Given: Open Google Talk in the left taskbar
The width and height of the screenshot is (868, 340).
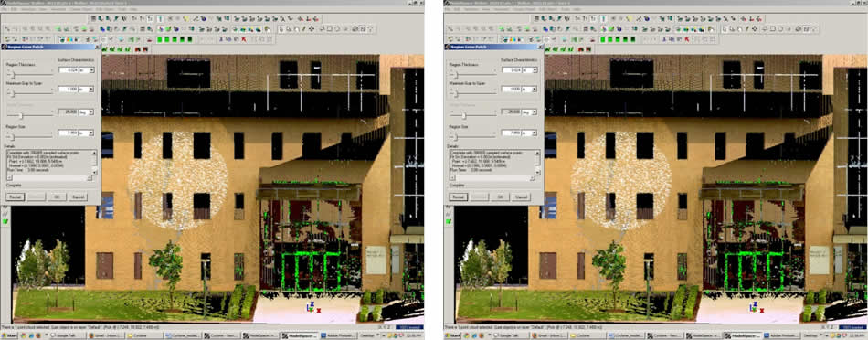Looking at the screenshot, I should pyautogui.click(x=67, y=335).
